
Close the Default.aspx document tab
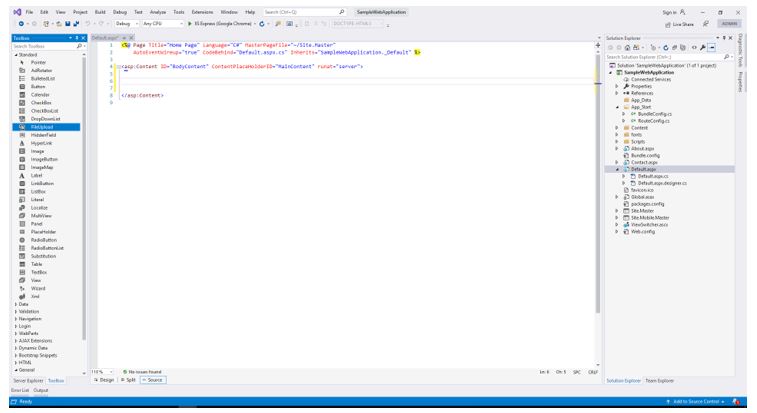(131, 38)
